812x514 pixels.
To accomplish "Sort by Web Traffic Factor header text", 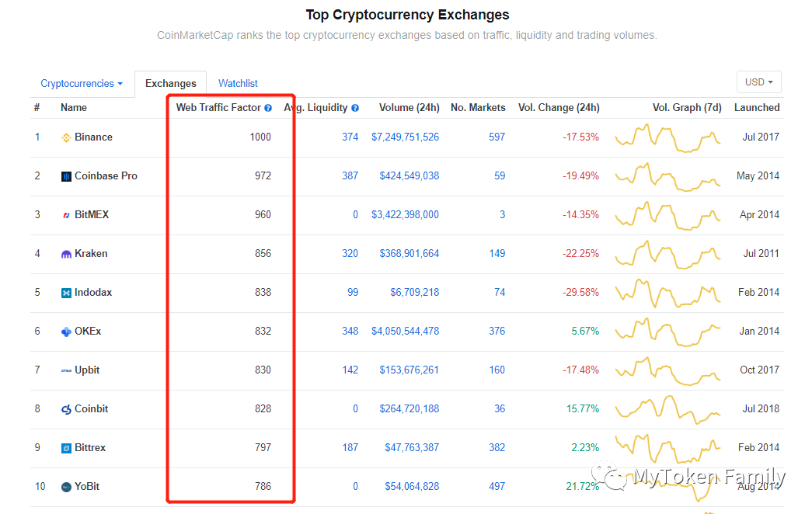I will [218, 108].
